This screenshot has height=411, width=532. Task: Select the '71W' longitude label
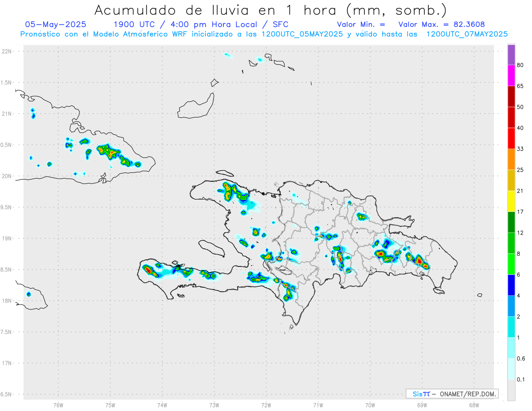(x=318, y=405)
